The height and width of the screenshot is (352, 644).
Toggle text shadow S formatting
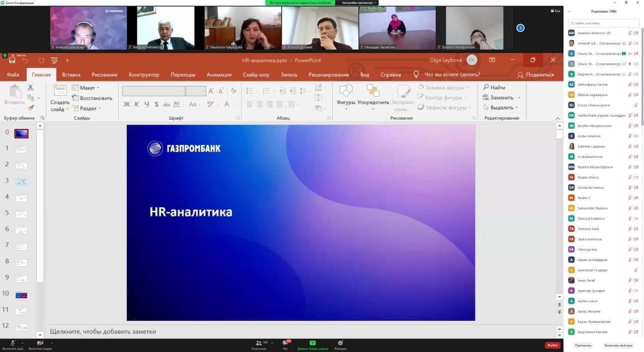point(156,105)
